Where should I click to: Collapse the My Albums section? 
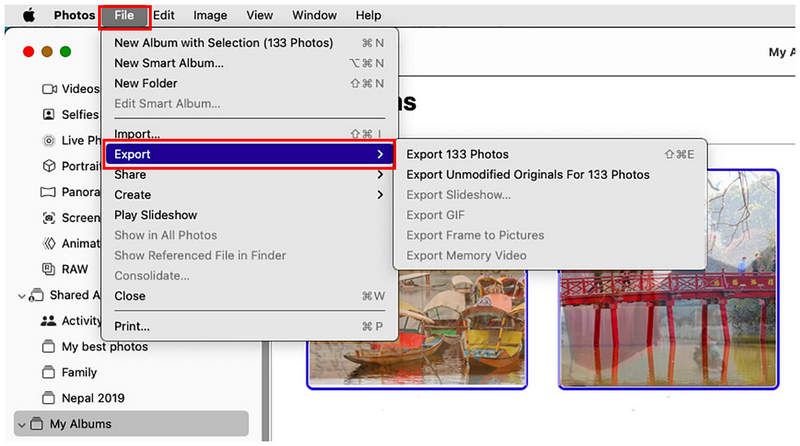pos(21,424)
